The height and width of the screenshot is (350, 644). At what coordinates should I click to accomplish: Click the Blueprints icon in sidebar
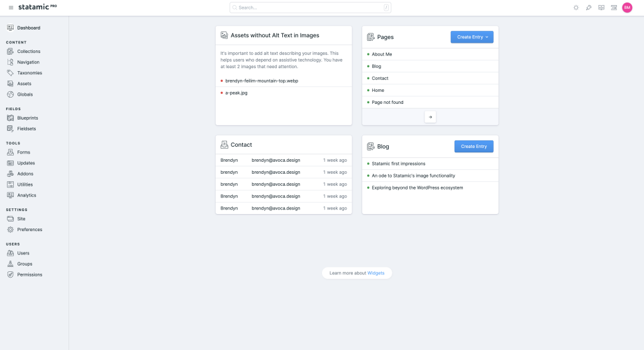11,118
